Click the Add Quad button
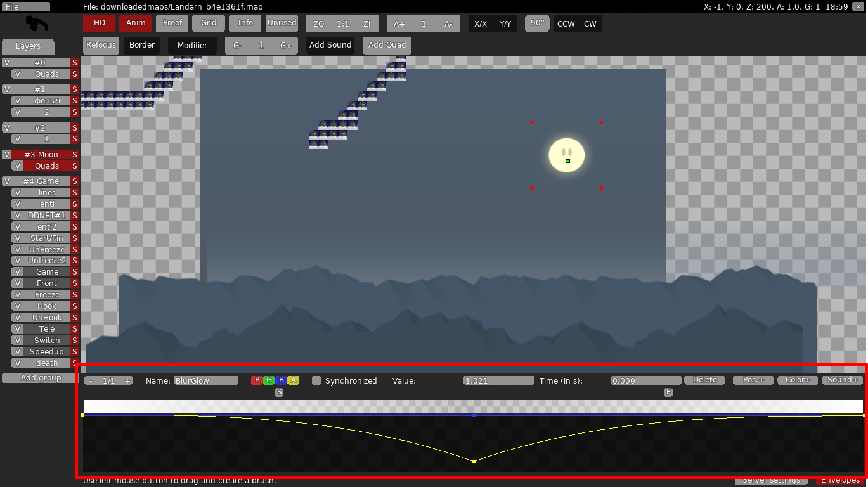 coord(387,45)
